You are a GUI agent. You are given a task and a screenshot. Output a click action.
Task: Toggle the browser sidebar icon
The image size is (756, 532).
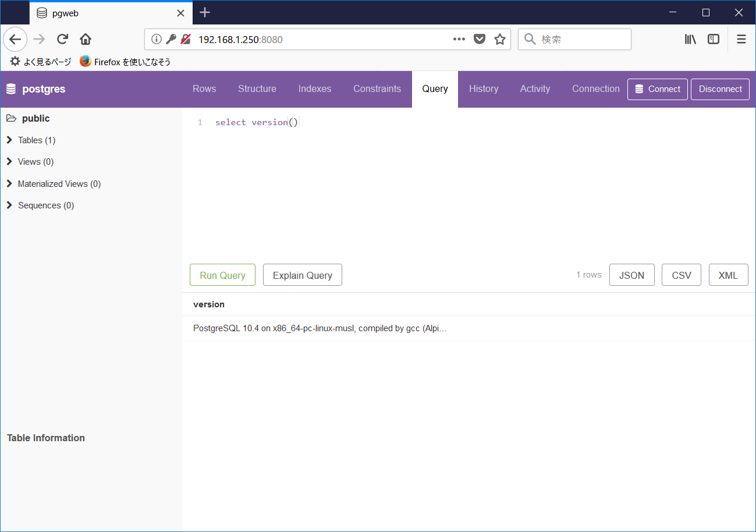[x=714, y=39]
